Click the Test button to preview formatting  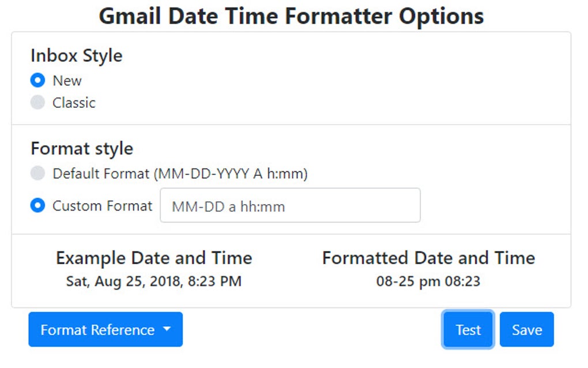467,329
